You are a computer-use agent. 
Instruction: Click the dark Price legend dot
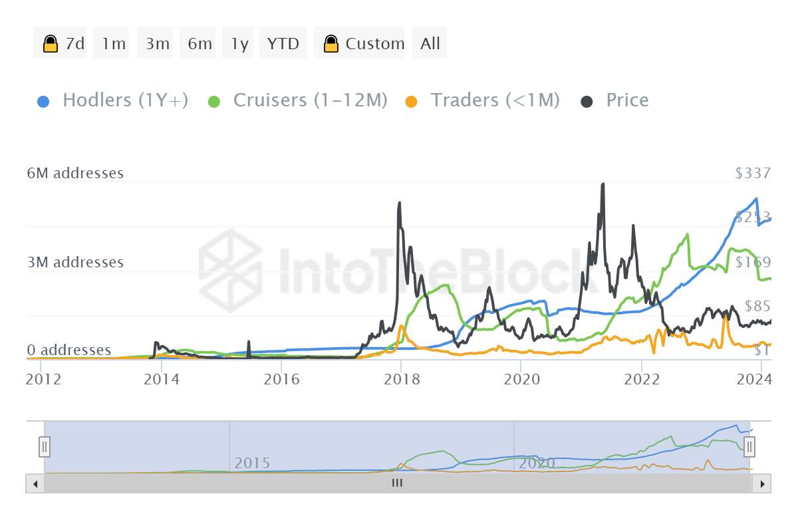[x=587, y=101]
